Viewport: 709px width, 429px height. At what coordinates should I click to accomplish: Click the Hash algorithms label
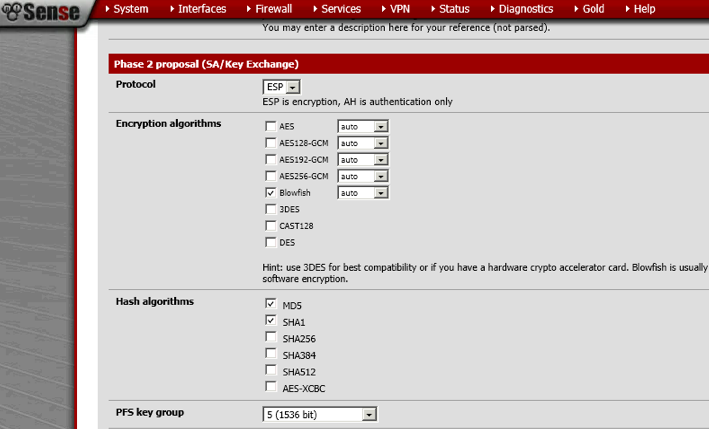(155, 302)
